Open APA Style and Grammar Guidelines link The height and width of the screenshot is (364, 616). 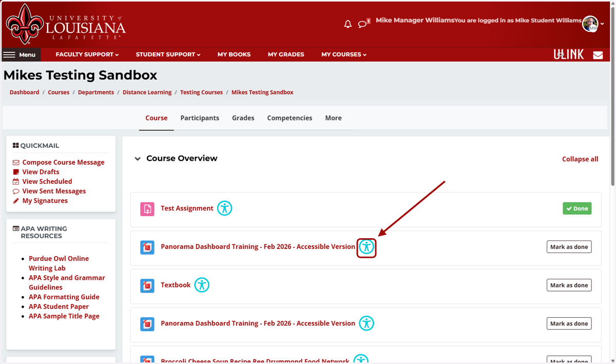[67, 282]
